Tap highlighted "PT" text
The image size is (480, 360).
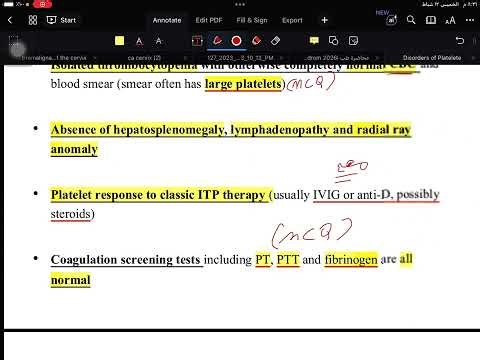click(x=263, y=260)
